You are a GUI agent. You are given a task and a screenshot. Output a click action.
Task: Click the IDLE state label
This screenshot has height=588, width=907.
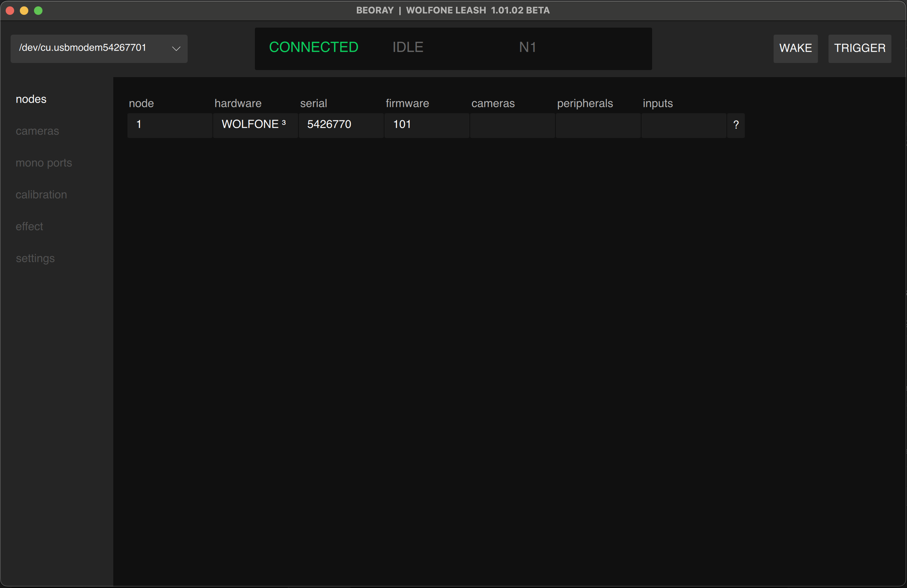[x=407, y=47]
